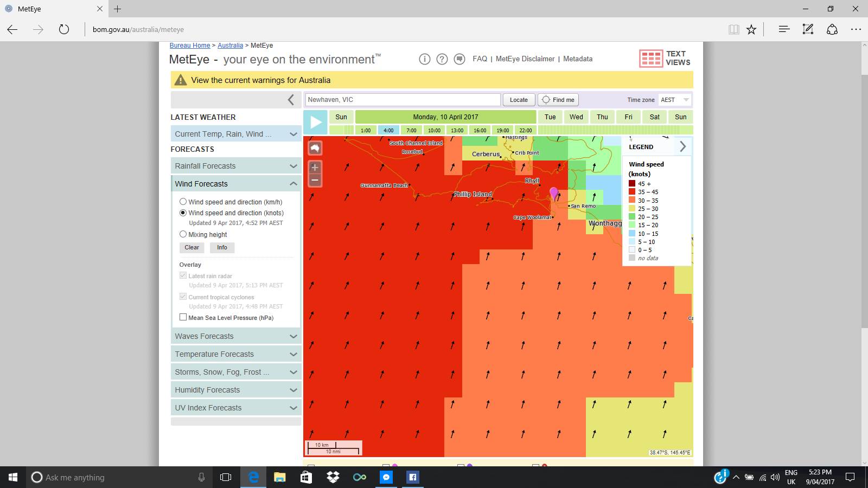Select the Mixing height radio button
The image size is (868, 488).
point(183,234)
